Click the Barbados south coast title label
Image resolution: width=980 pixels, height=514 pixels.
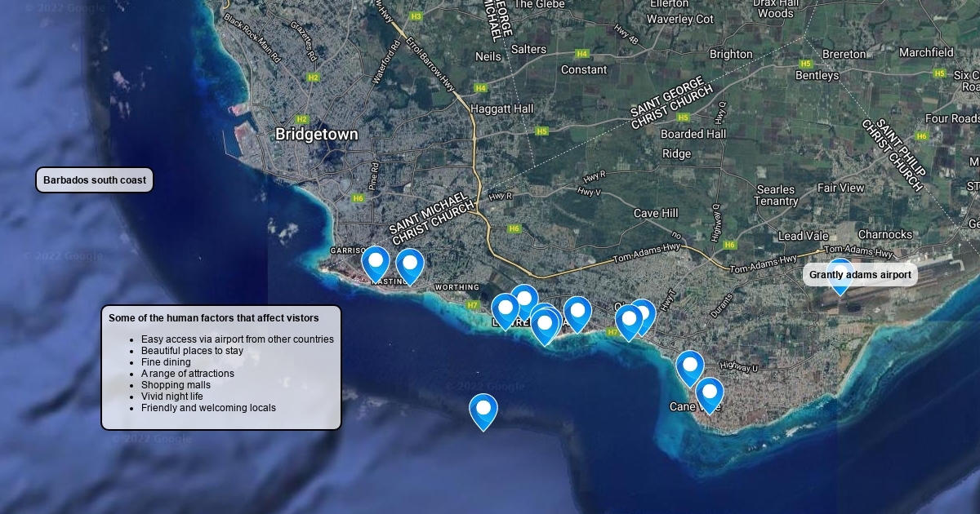95,180
